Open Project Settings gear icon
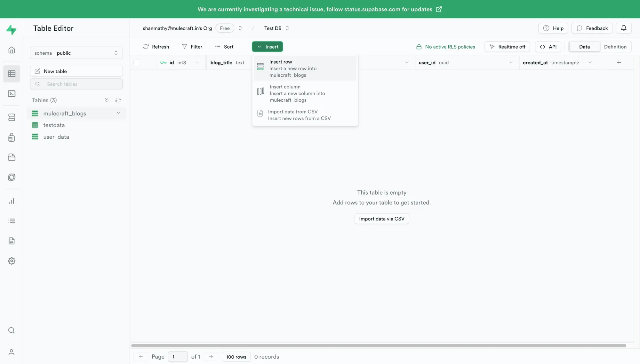Screen dimensions: 640x364 coord(12,261)
